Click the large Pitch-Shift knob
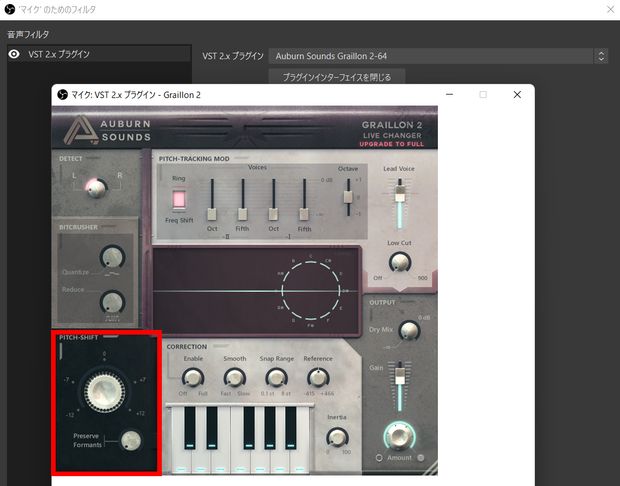Image resolution: width=620 pixels, height=486 pixels. click(x=104, y=392)
